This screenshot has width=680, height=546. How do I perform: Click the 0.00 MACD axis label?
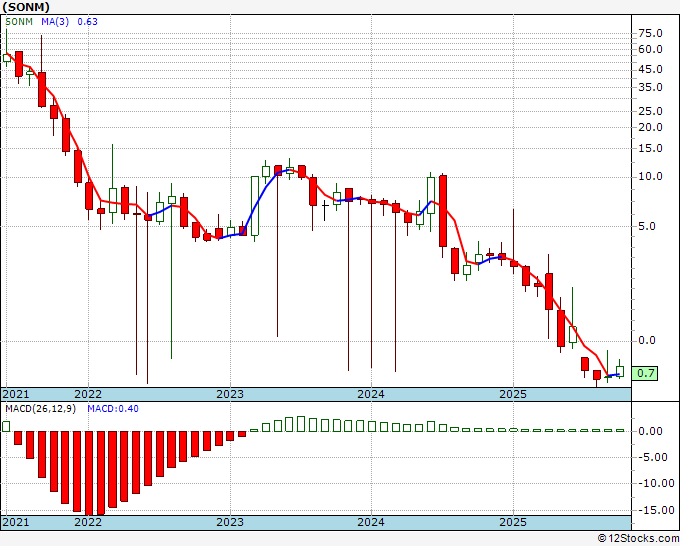pos(651,432)
